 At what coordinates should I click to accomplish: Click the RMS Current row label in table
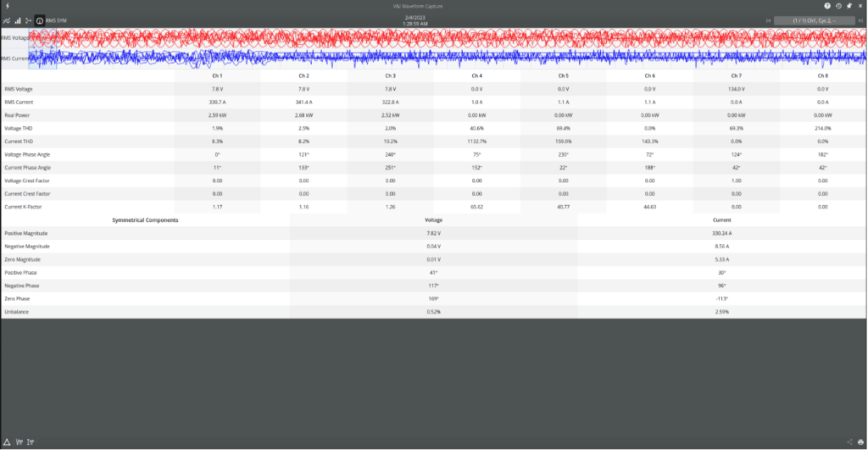19,103
